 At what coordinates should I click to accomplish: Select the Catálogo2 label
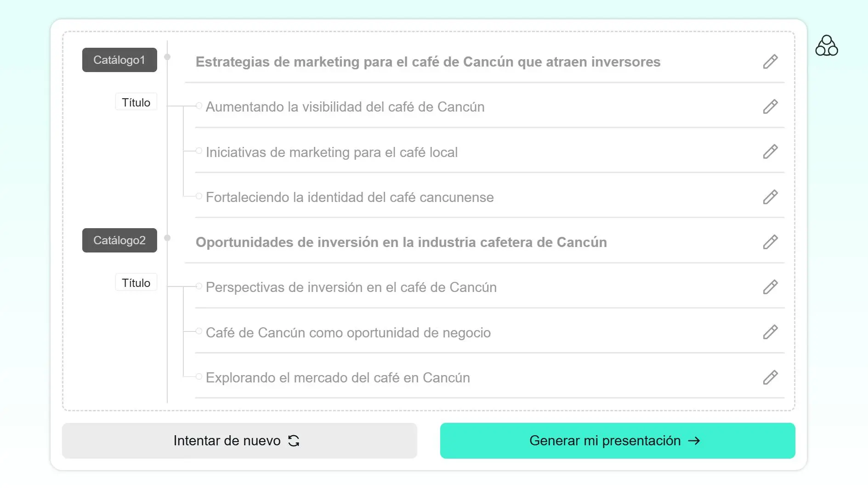[119, 240]
